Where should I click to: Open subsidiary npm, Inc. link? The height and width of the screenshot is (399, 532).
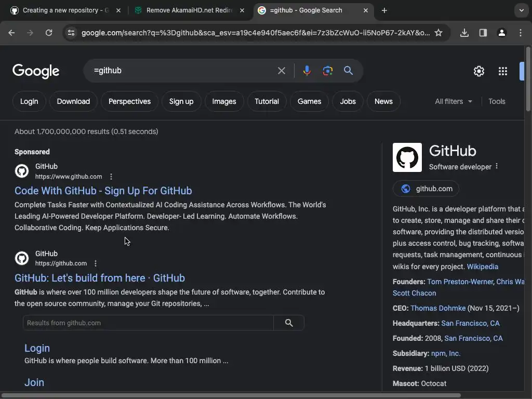tap(445, 353)
